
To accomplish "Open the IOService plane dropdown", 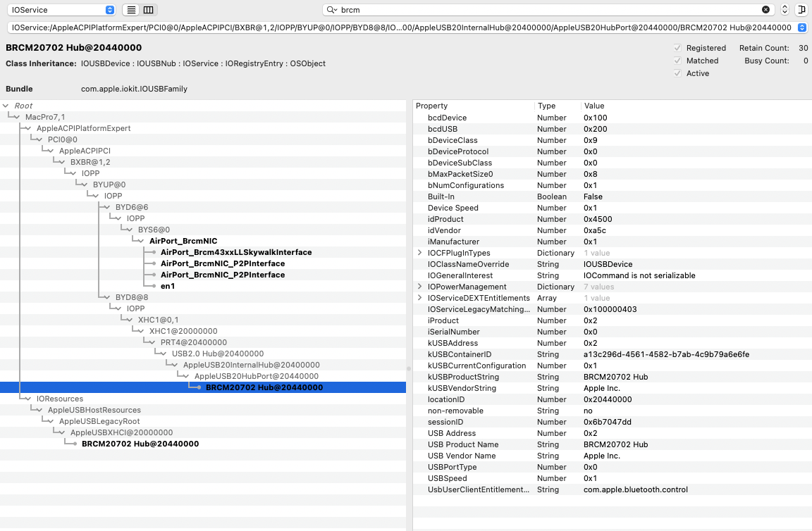I will click(62, 10).
